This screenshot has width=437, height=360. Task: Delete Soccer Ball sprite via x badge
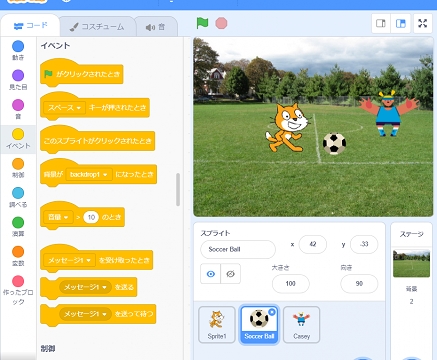tap(272, 312)
